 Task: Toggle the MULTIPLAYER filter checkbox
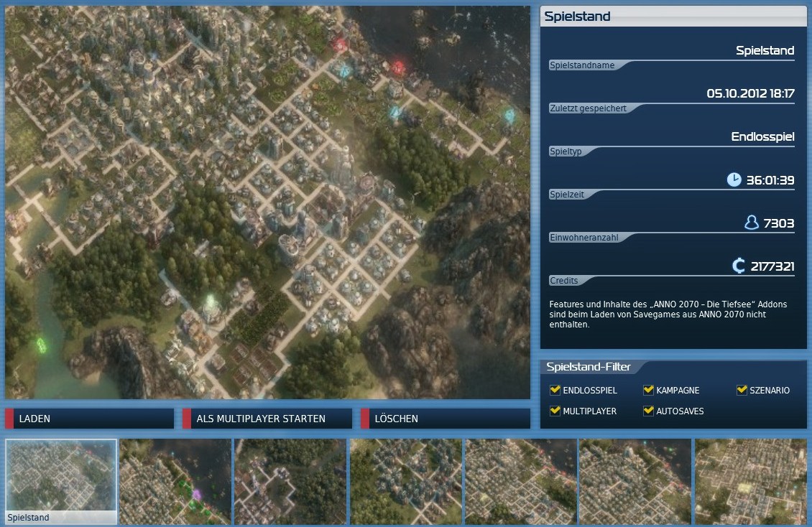coord(555,411)
